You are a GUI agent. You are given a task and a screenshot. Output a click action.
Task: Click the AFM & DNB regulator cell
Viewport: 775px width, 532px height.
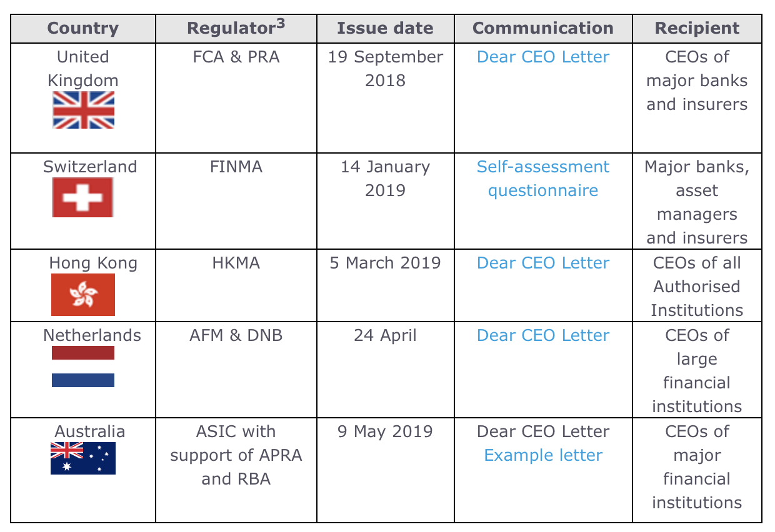[236, 335]
